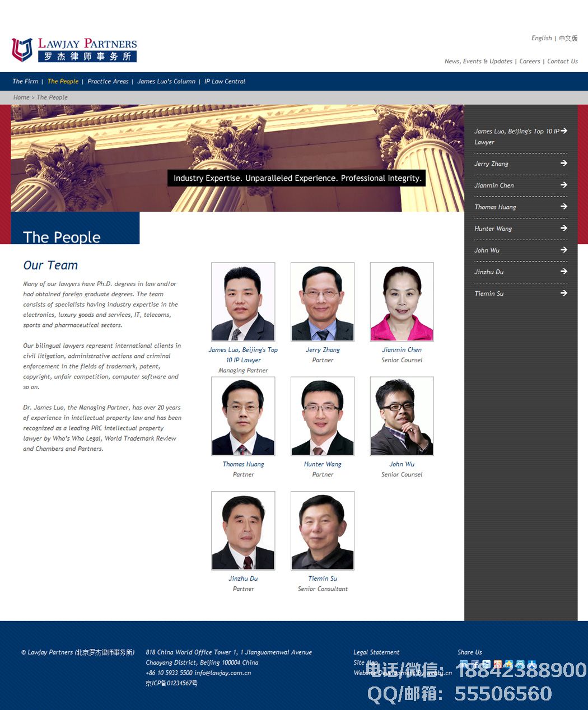Open Legal Statement footer link
The width and height of the screenshot is (588, 710).
pos(376,652)
